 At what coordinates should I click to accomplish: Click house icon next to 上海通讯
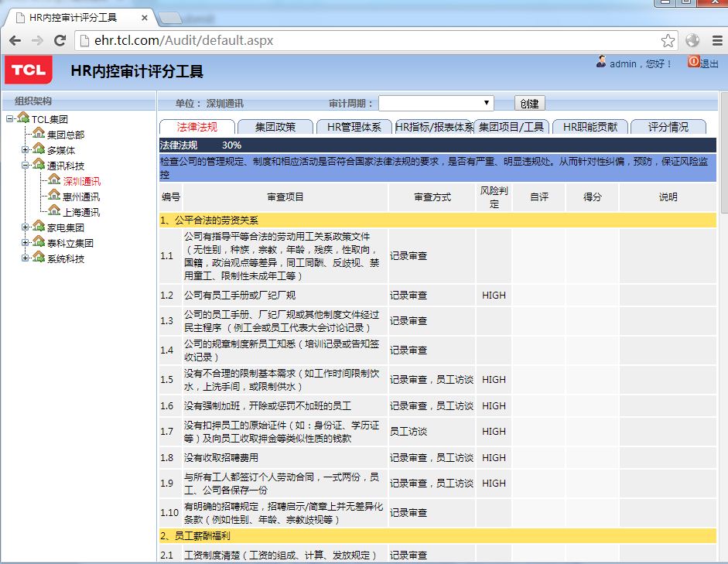[x=54, y=210]
